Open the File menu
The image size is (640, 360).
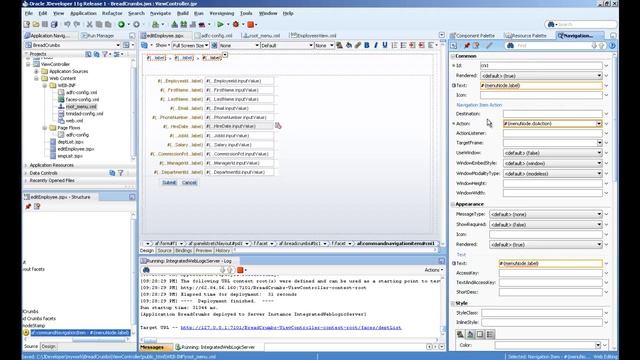point(29,13)
